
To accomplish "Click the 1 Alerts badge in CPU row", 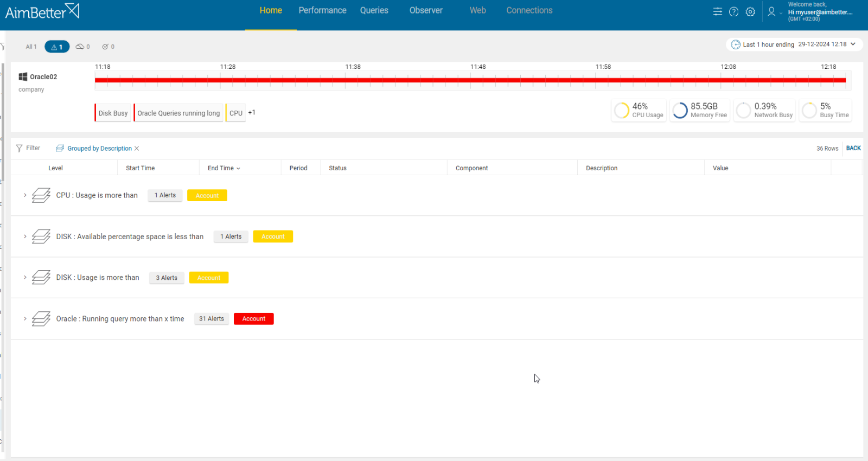I will point(165,195).
